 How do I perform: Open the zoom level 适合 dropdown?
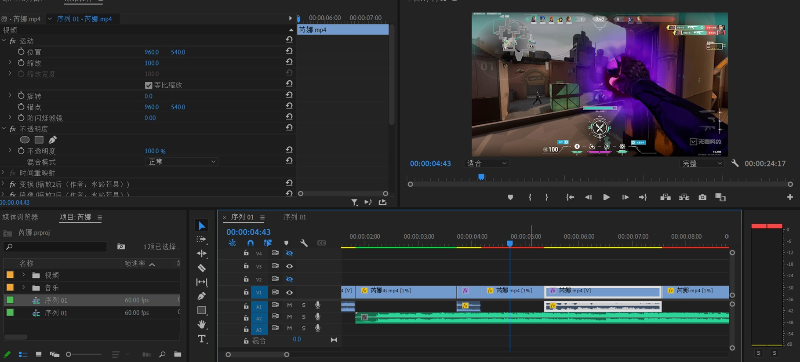pos(487,163)
